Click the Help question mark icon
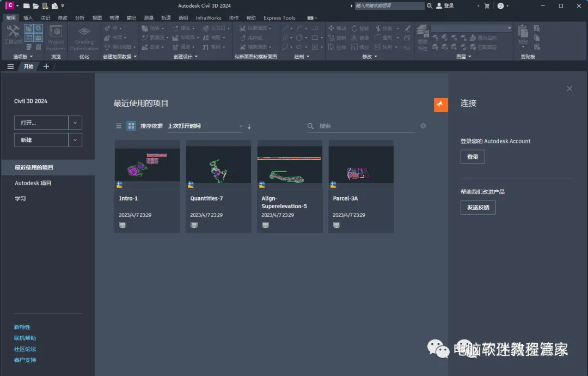The height and width of the screenshot is (376, 588). [501, 6]
